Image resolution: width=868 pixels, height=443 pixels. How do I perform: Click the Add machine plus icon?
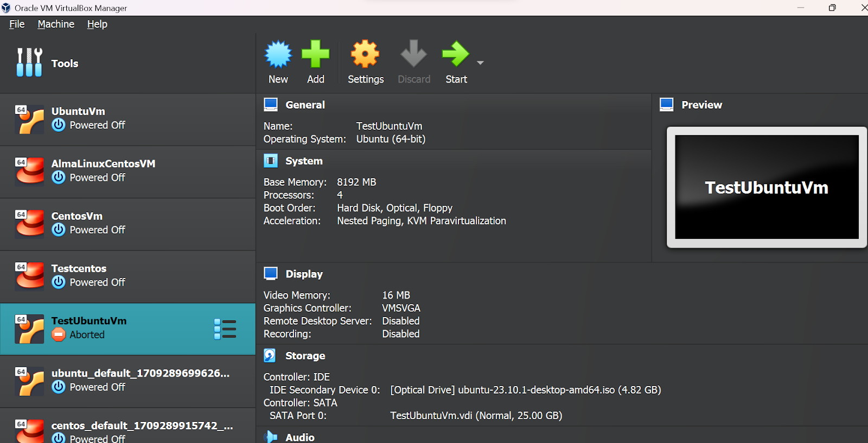315,54
